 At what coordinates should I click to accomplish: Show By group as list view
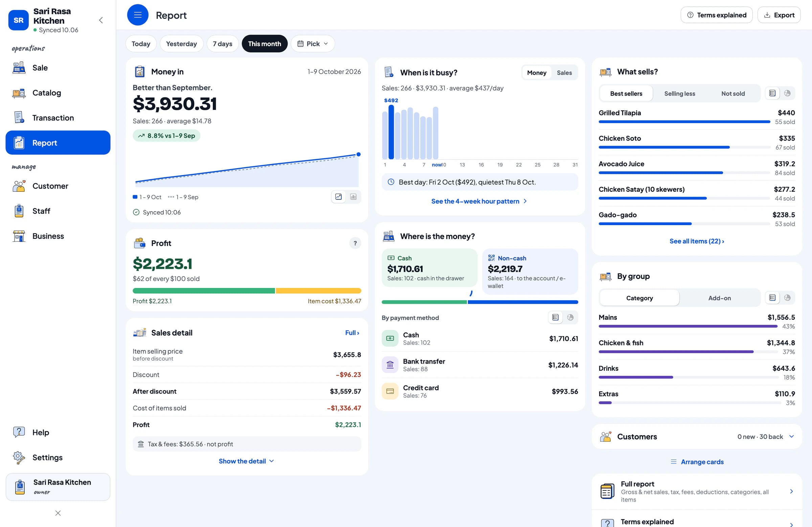[x=772, y=297]
